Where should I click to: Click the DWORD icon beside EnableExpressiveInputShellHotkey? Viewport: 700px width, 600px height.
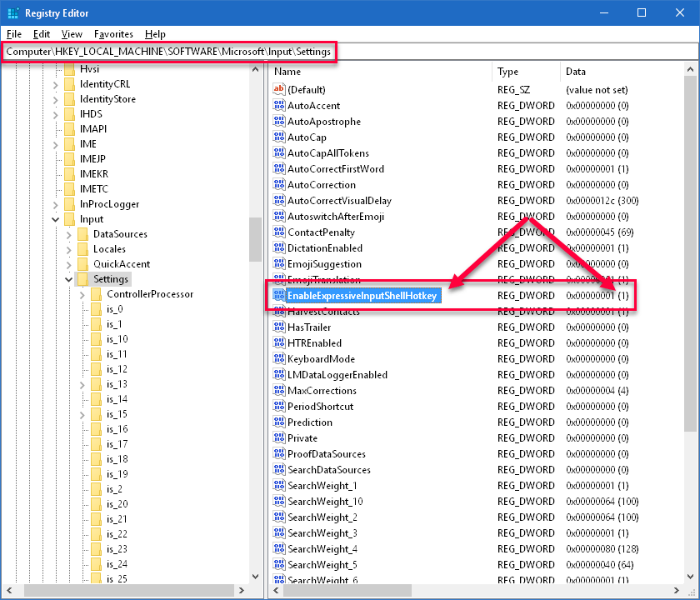(x=279, y=296)
